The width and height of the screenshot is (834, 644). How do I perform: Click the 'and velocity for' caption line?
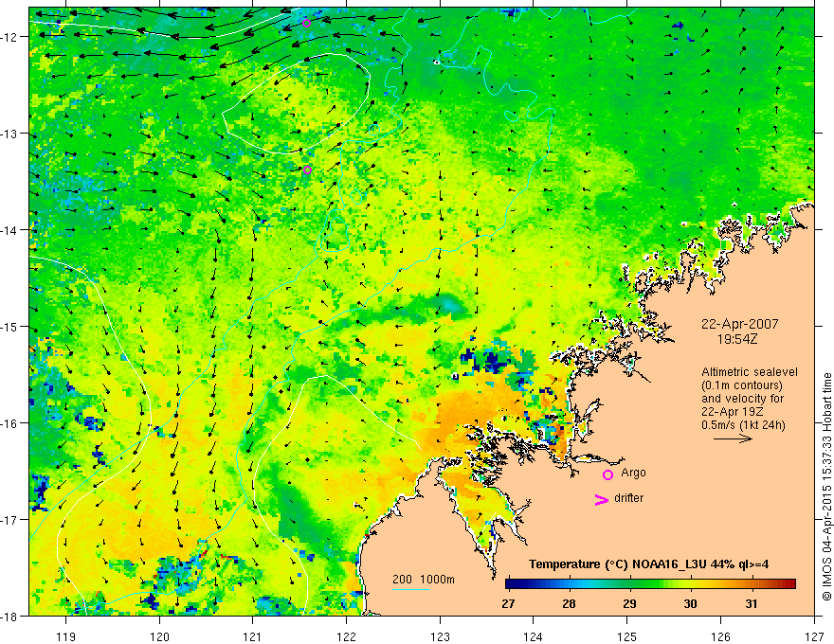(x=742, y=399)
